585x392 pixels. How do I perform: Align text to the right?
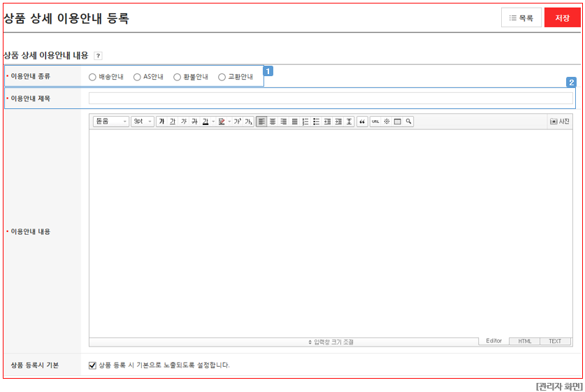tap(284, 122)
